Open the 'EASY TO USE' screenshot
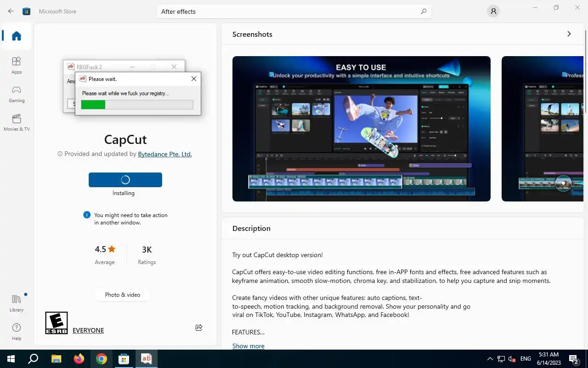This screenshot has height=368, width=588. (x=362, y=129)
